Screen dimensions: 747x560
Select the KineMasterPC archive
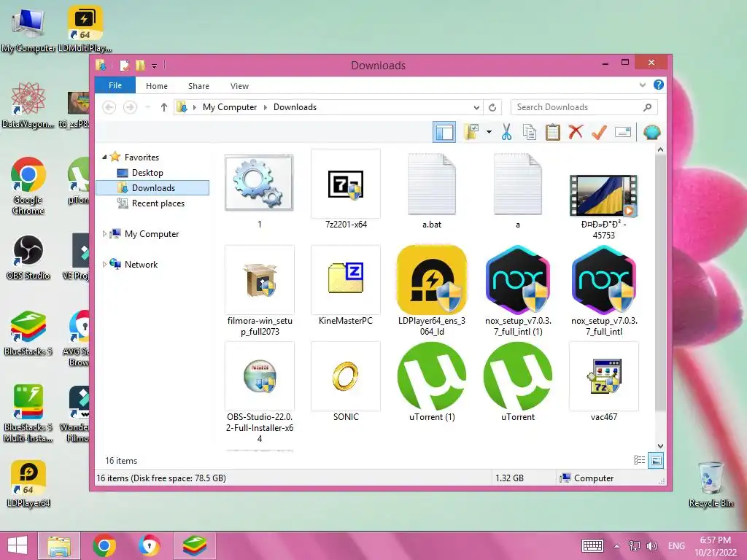[346, 286]
